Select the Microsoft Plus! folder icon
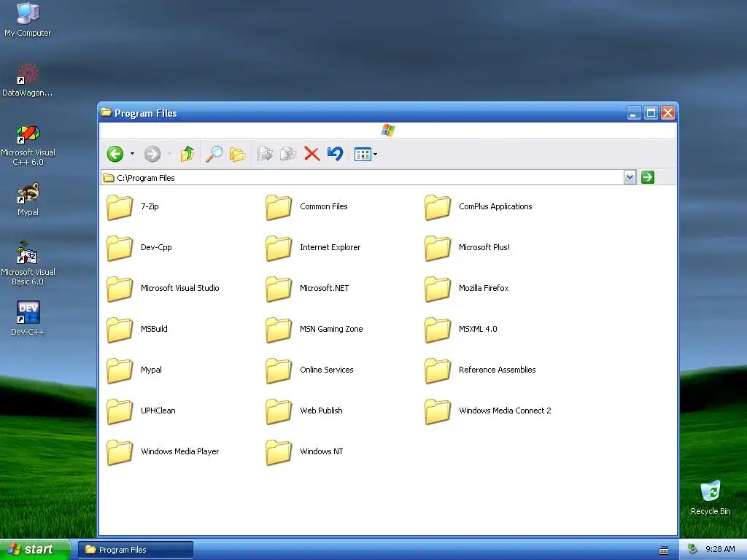The height and width of the screenshot is (560, 747). tap(438, 248)
